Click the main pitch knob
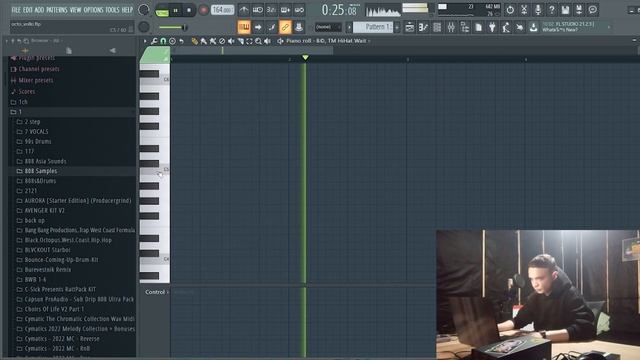 tap(144, 27)
